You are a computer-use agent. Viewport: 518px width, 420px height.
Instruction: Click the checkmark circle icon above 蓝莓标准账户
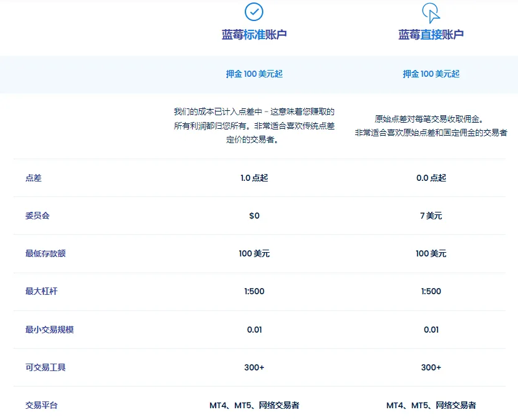[x=253, y=12]
